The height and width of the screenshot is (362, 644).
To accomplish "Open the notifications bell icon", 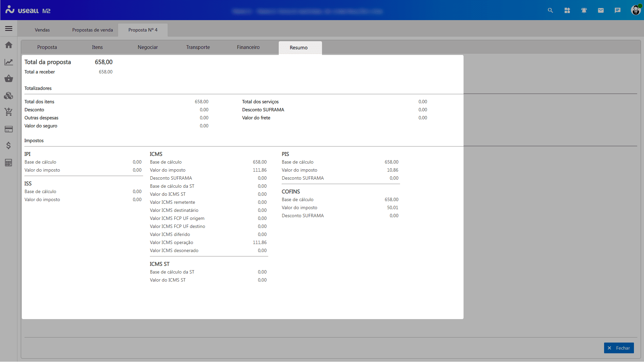I will click(584, 10).
